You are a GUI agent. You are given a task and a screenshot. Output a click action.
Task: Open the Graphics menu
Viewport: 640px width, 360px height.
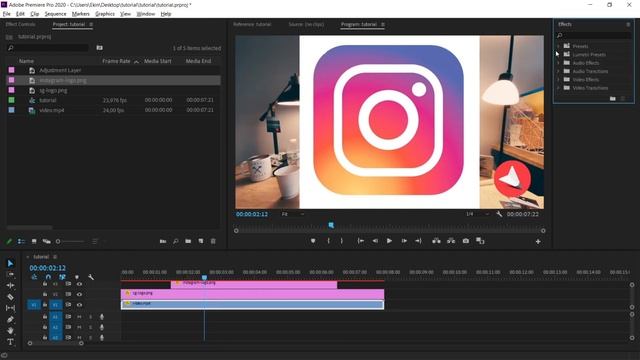pyautogui.click(x=105, y=14)
